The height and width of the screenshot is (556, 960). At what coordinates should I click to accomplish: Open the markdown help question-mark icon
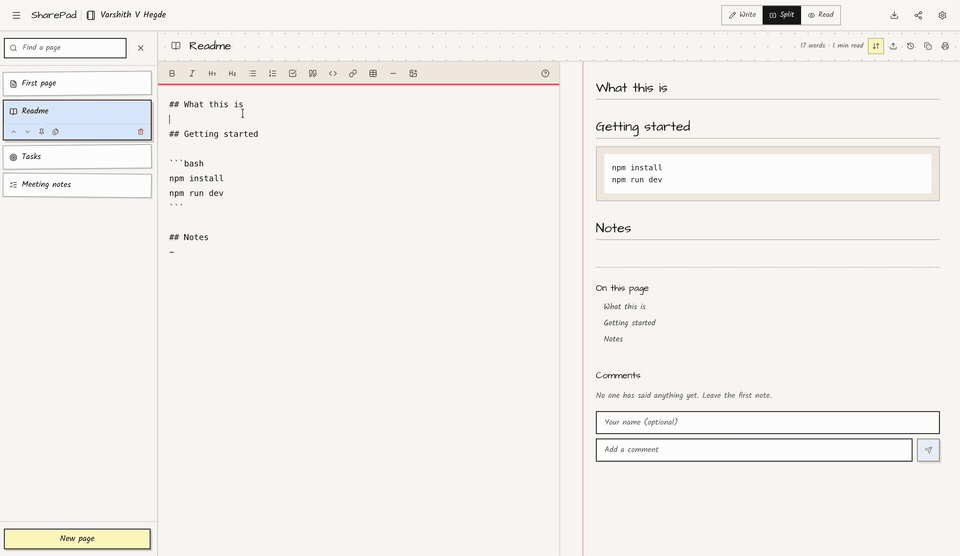(x=545, y=73)
